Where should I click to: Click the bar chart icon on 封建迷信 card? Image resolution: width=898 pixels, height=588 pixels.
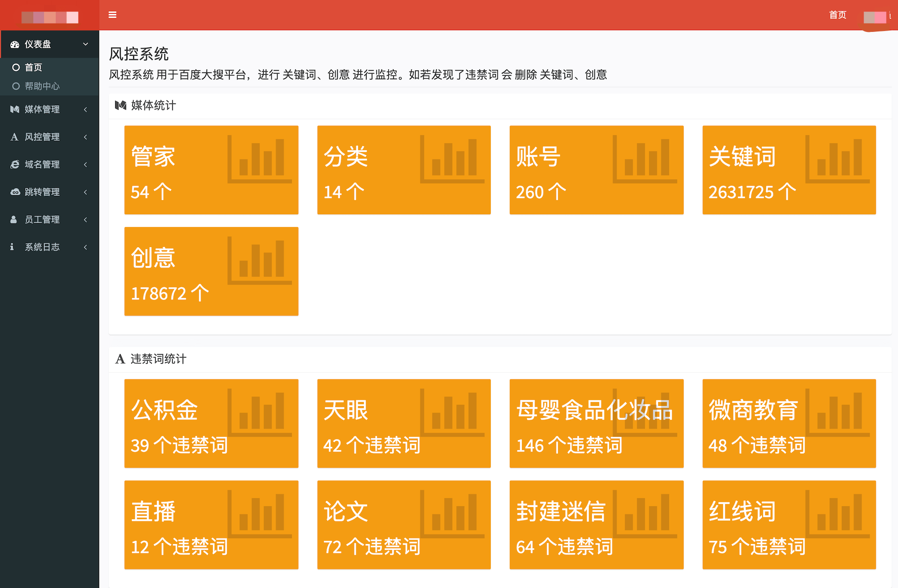(645, 514)
